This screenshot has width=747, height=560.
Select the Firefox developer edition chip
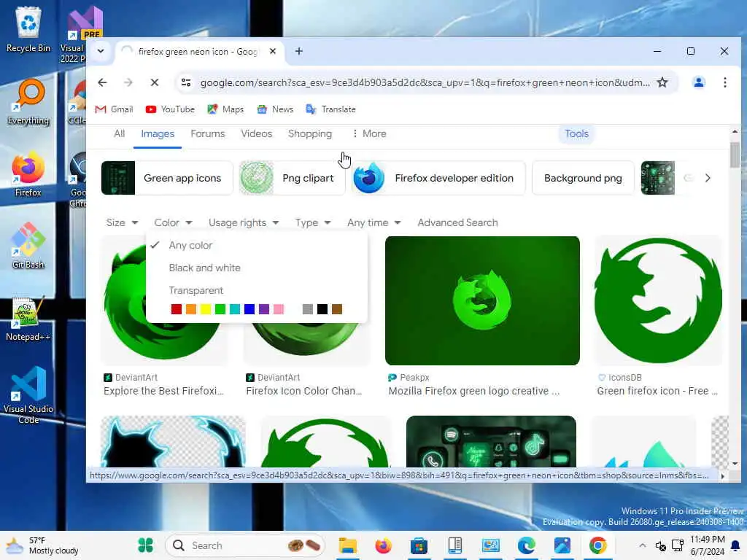[x=438, y=178]
